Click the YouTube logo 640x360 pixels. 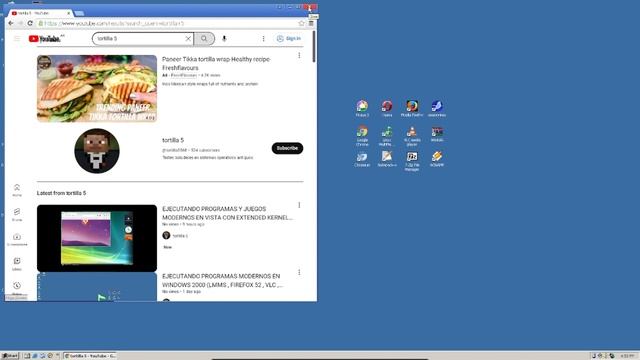click(45, 39)
